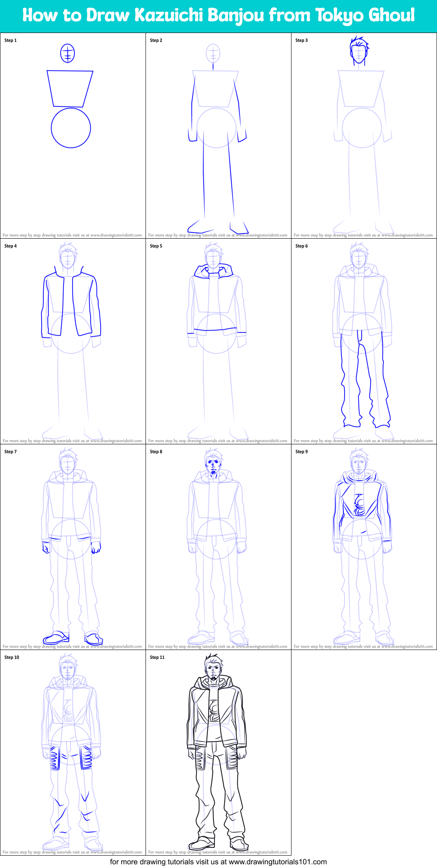The height and width of the screenshot is (868, 437).
Task: Click the watermark link under Step 5
Action: point(218,441)
